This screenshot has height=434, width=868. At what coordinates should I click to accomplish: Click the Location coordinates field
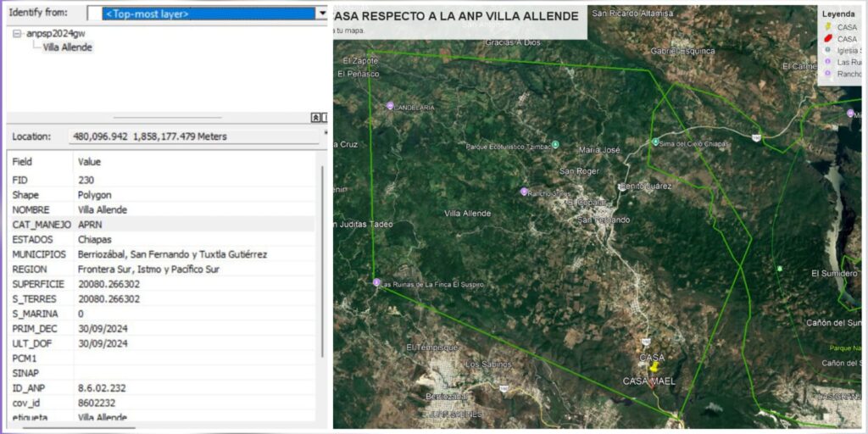193,136
